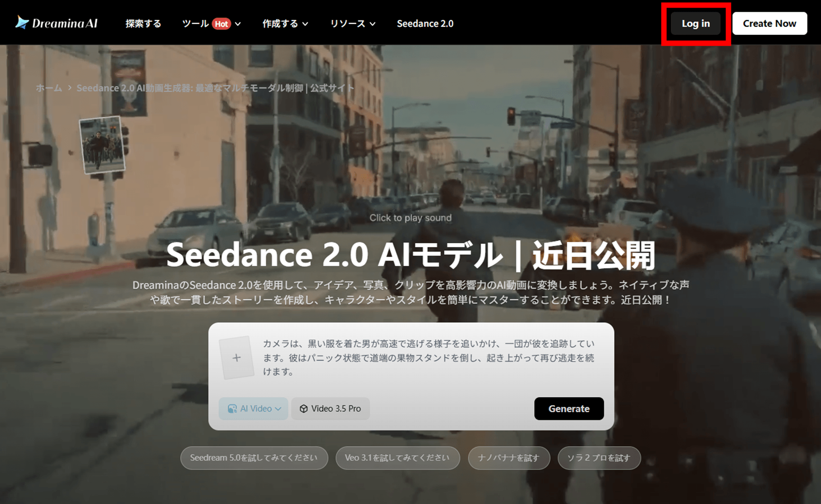Click the ホーム breadcrumb link
The image size is (821, 504).
49,88
